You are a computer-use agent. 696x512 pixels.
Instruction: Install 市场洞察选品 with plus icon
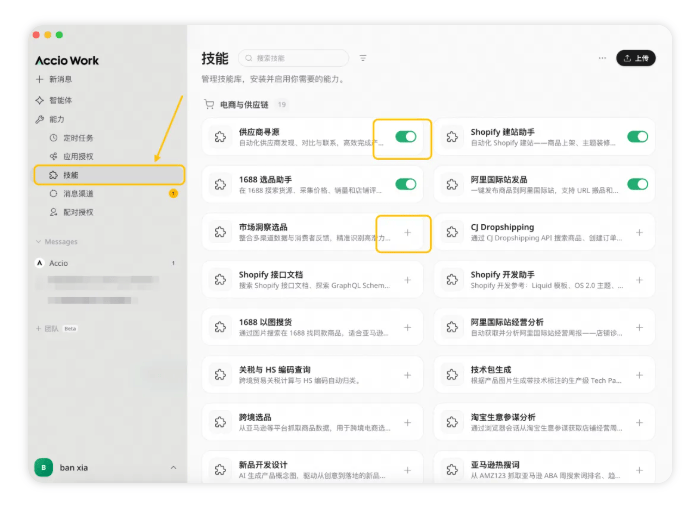tap(407, 232)
